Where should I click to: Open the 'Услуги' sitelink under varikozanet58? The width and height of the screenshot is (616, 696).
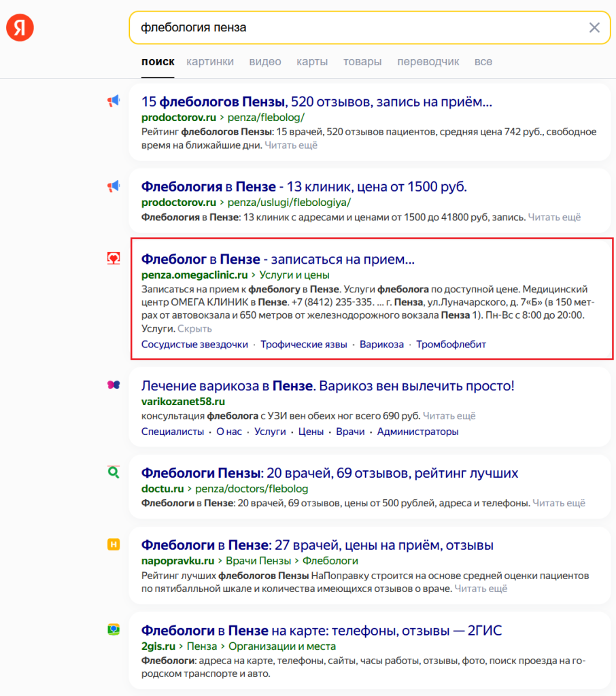[x=270, y=432]
